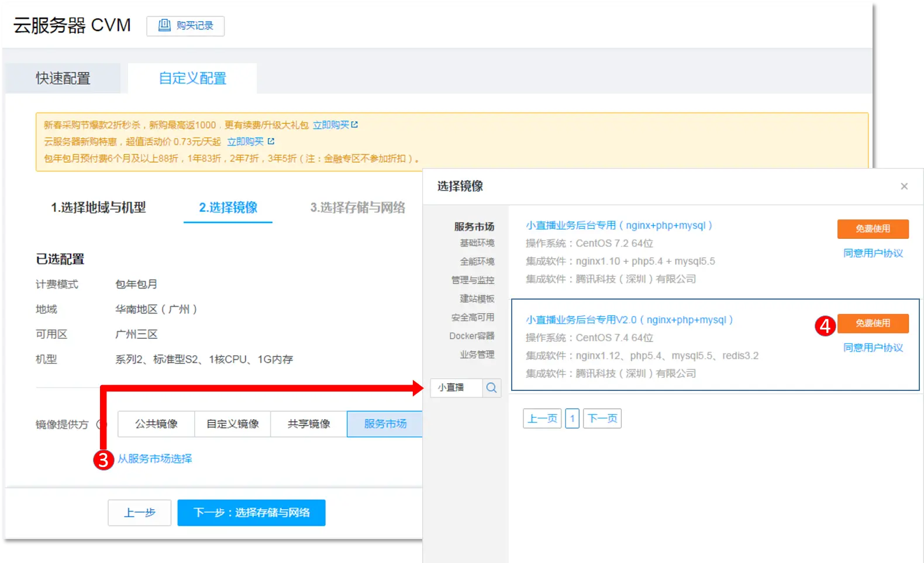Click 集成软件：nginx1.12、php5.4、mysql5.5、redis3.2 text
Image resolution: width=924 pixels, height=563 pixels.
tap(642, 355)
